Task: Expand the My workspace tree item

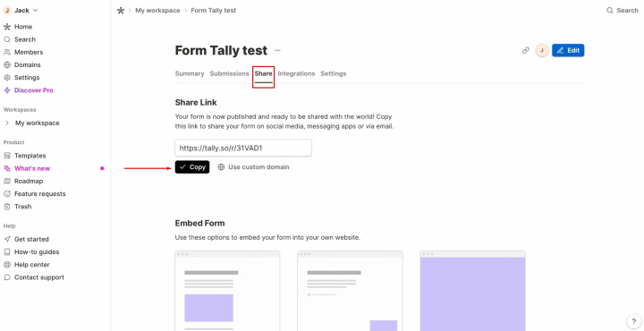Action: pos(7,123)
